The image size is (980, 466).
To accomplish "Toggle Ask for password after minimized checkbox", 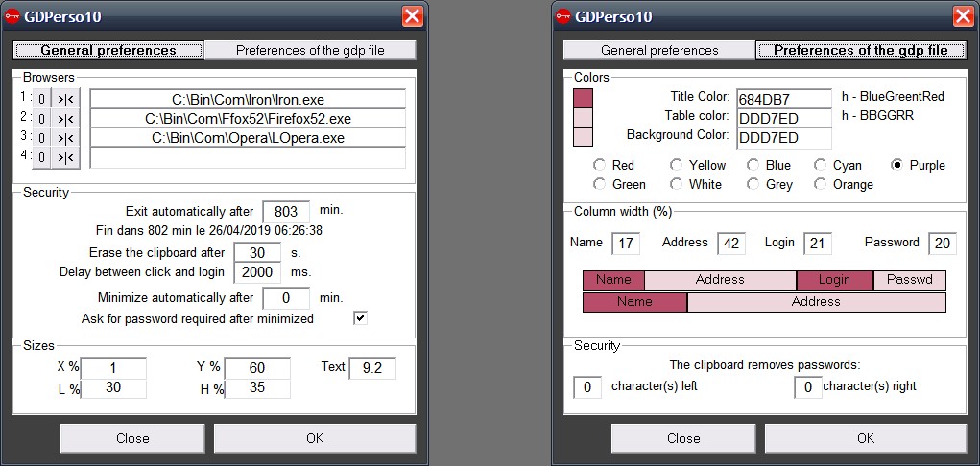I will 361,318.
